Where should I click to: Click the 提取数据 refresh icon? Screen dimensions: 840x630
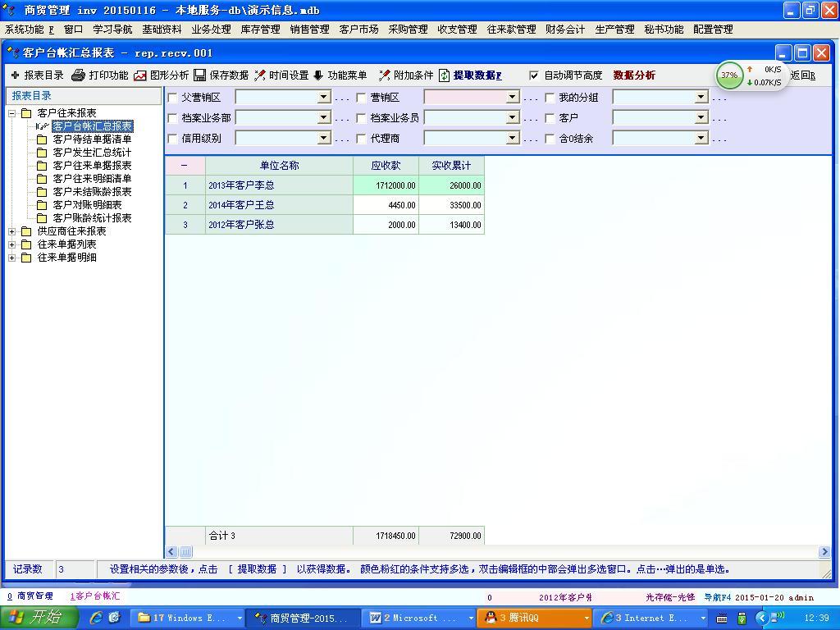click(445, 75)
